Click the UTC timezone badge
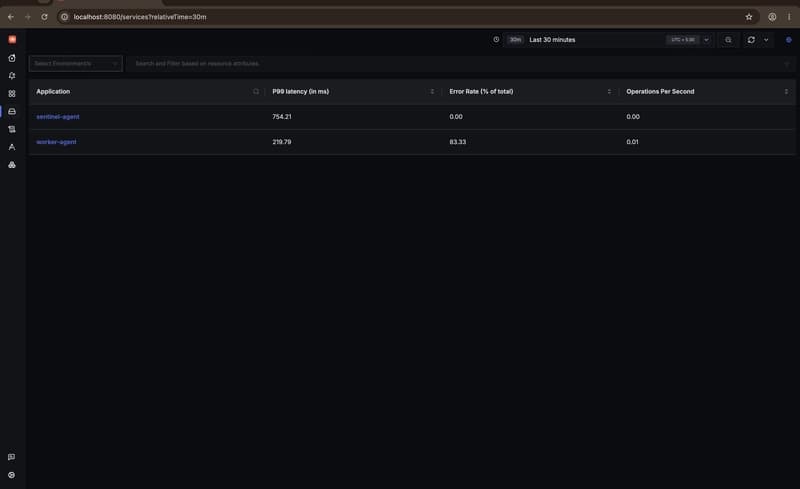The width and height of the screenshot is (800, 489). (x=683, y=40)
